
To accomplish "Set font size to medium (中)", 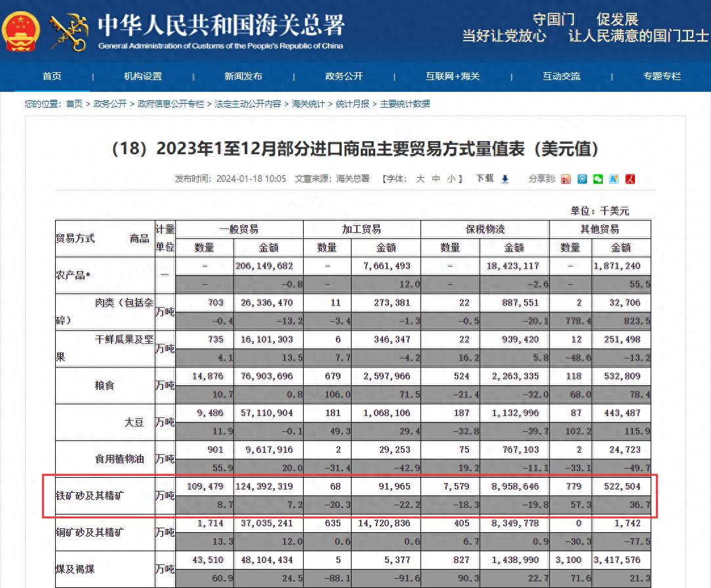I will tap(436, 178).
